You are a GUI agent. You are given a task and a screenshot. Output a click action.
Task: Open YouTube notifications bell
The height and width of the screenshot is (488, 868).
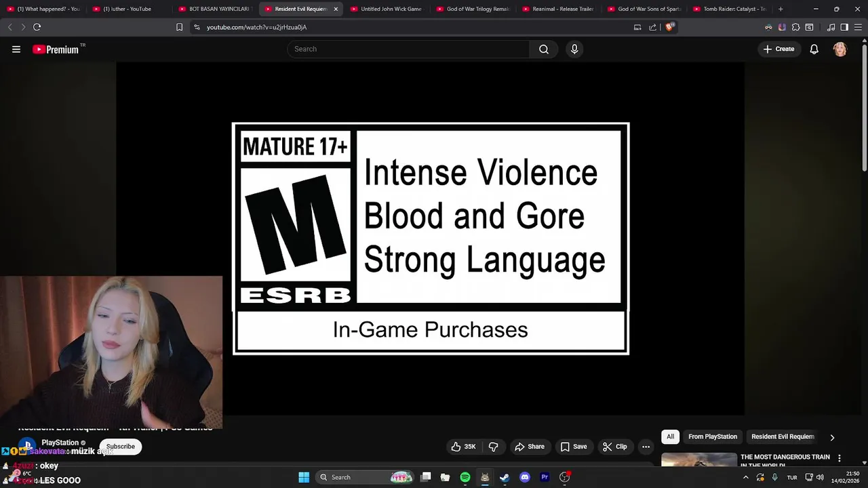click(x=814, y=49)
